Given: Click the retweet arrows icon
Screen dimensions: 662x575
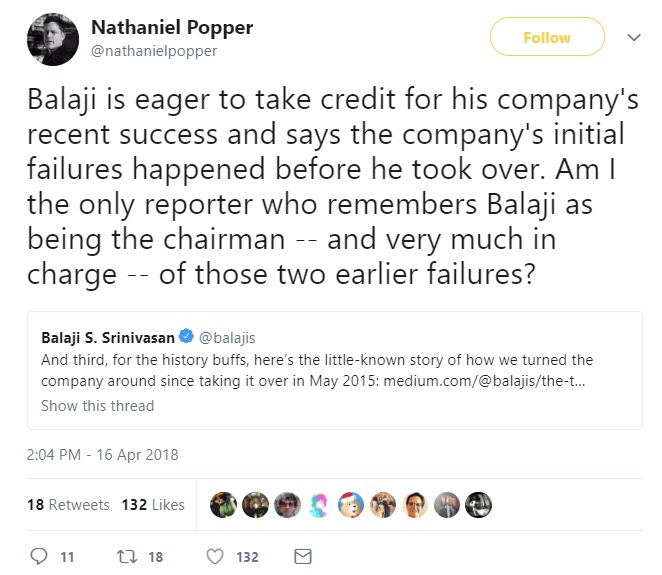Looking at the screenshot, I should pyautogui.click(x=127, y=556).
